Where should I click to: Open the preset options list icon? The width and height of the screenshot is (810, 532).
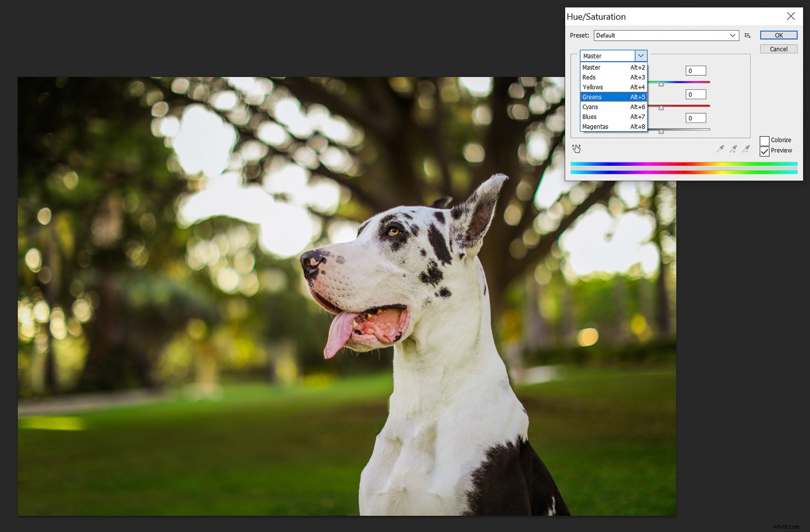tap(747, 35)
